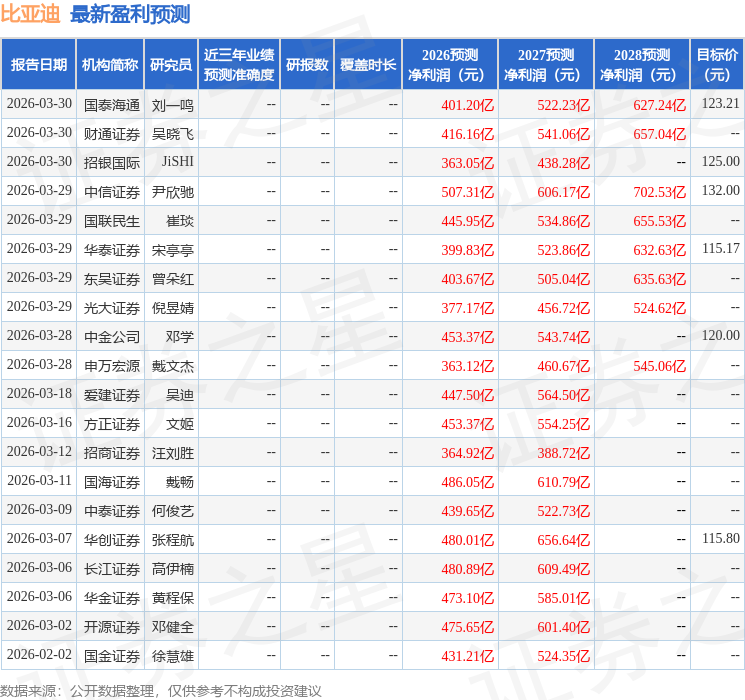Click the 目标价 column header

pyautogui.click(x=717, y=65)
